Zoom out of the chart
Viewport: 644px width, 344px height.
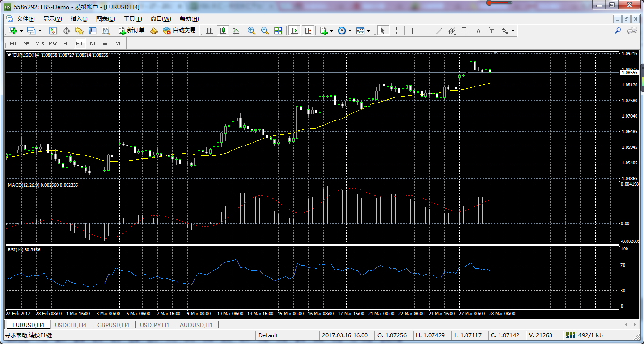click(x=265, y=31)
